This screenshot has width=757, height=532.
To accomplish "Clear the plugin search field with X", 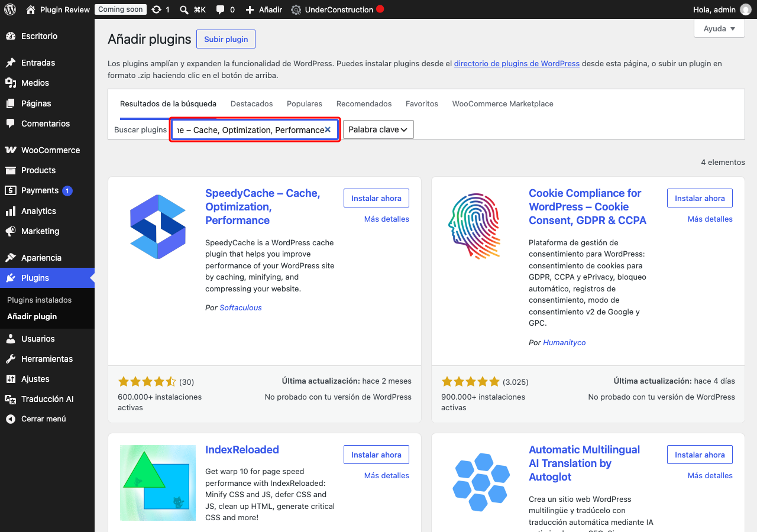I will [x=328, y=129].
